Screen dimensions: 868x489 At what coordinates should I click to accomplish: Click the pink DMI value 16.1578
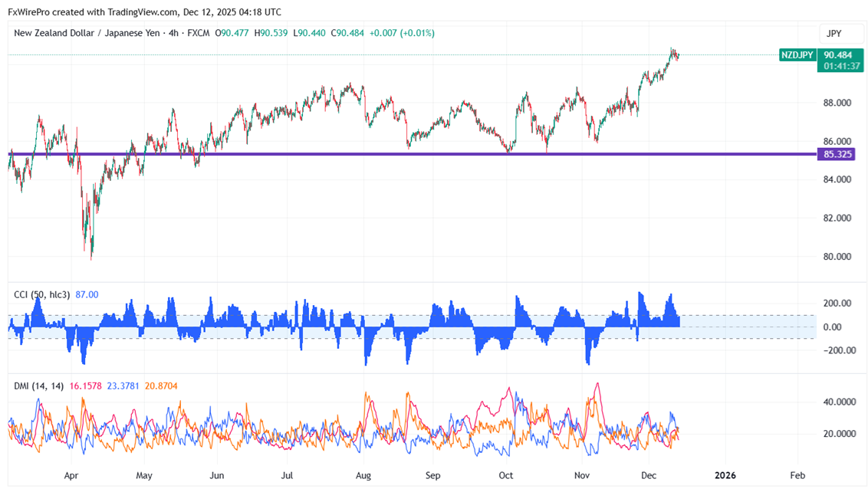pos(86,386)
